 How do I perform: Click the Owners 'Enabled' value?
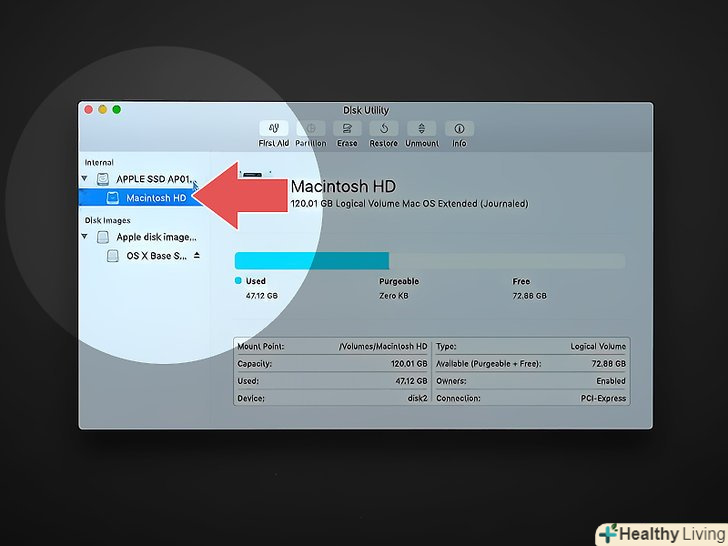[611, 381]
